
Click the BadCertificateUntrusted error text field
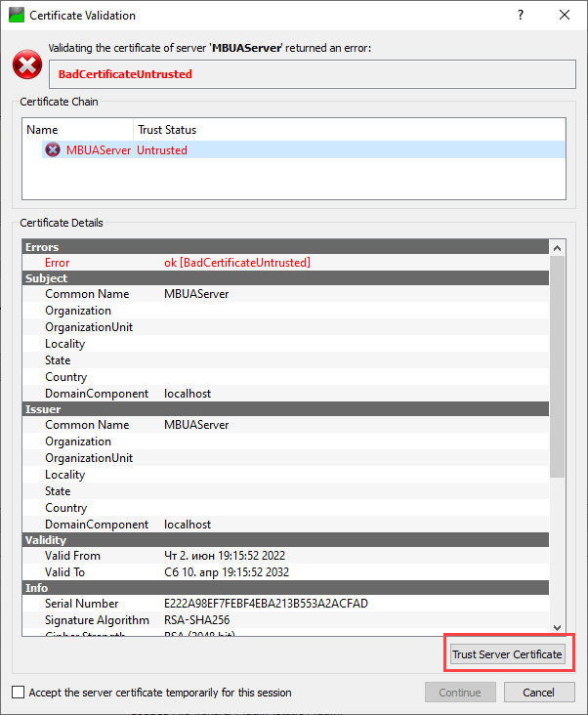coord(311,73)
